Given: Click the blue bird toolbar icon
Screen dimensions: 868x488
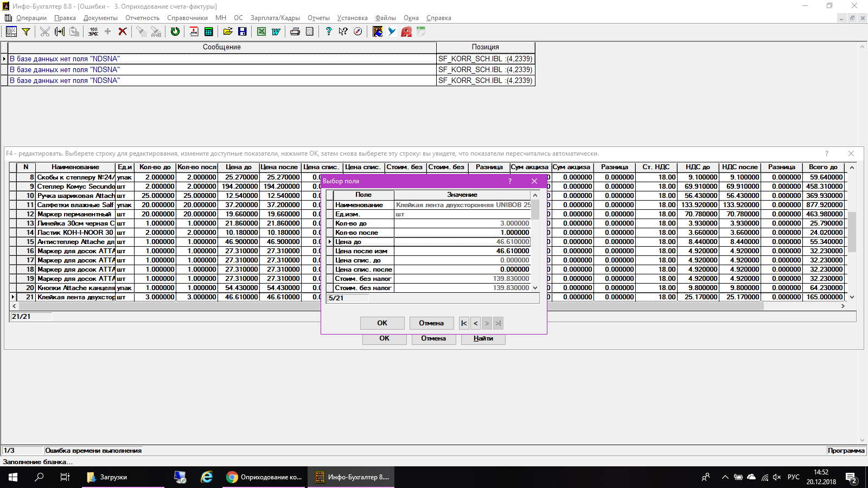Looking at the screenshot, I should click(x=392, y=31).
